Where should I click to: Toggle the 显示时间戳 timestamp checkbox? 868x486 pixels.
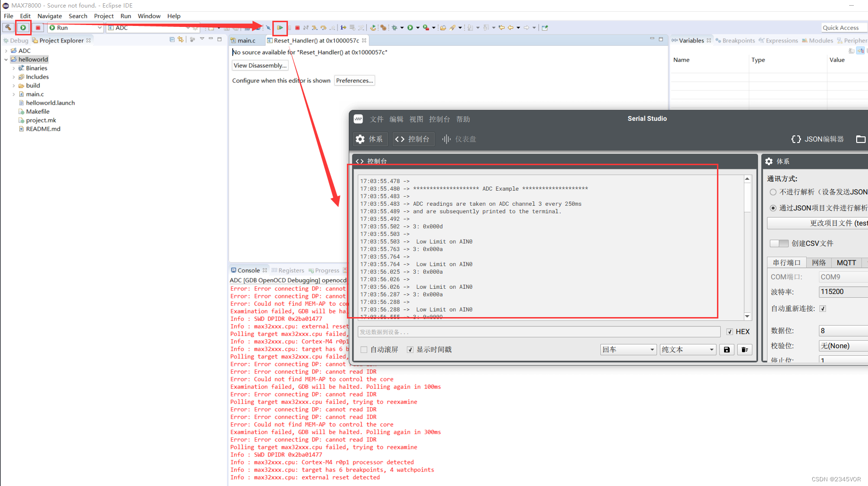(x=410, y=350)
